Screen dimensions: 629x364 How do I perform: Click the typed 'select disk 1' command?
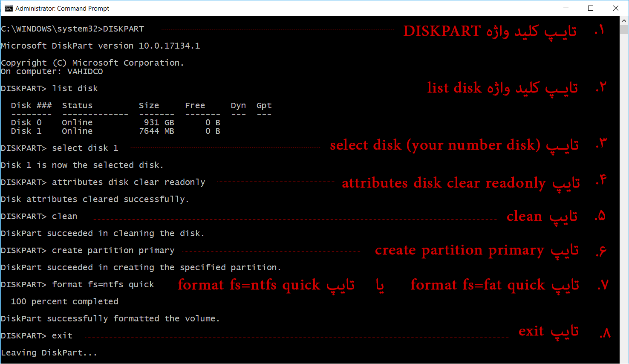coord(85,148)
